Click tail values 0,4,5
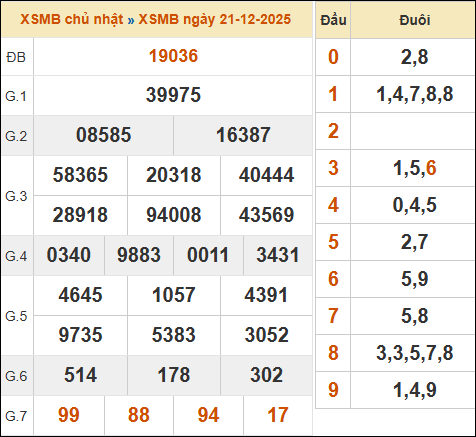This screenshot has width=476, height=437. 415,205
